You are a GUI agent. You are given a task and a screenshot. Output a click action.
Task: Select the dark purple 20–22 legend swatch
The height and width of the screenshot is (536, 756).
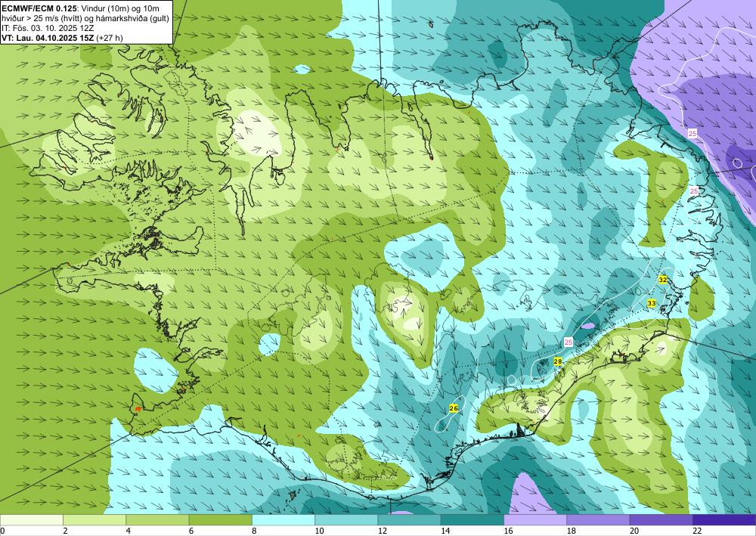661,520
